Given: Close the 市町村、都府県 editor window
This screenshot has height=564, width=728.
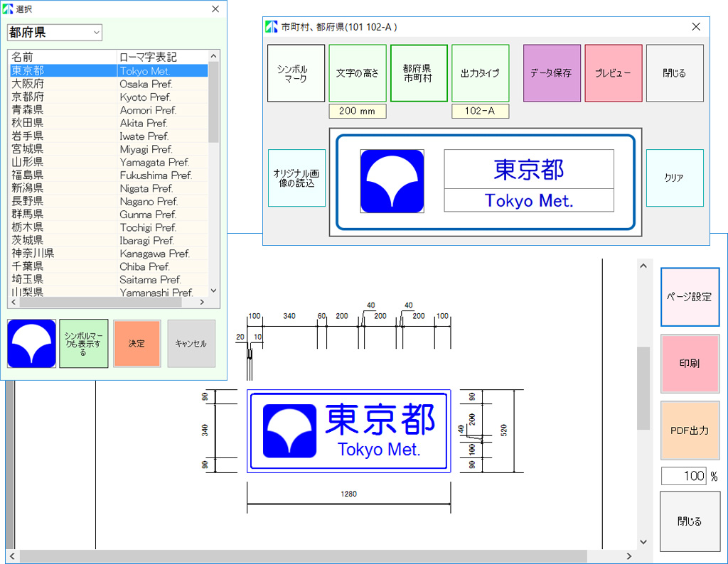Looking at the screenshot, I should point(696,26).
